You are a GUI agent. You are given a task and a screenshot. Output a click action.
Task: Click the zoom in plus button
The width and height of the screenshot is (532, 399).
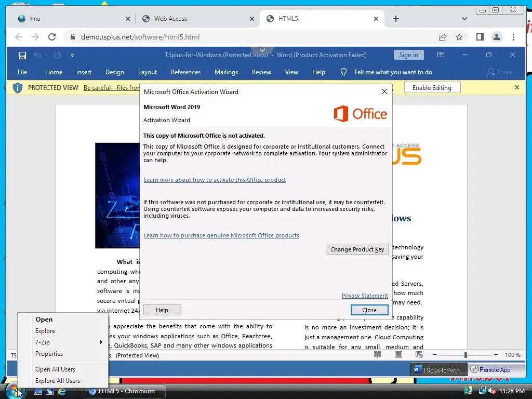pyautogui.click(x=496, y=355)
